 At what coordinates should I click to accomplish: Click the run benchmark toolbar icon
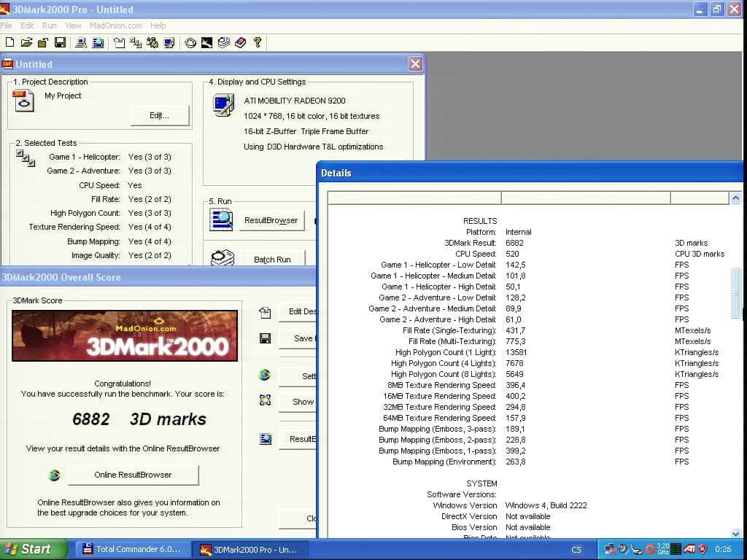tap(190, 43)
